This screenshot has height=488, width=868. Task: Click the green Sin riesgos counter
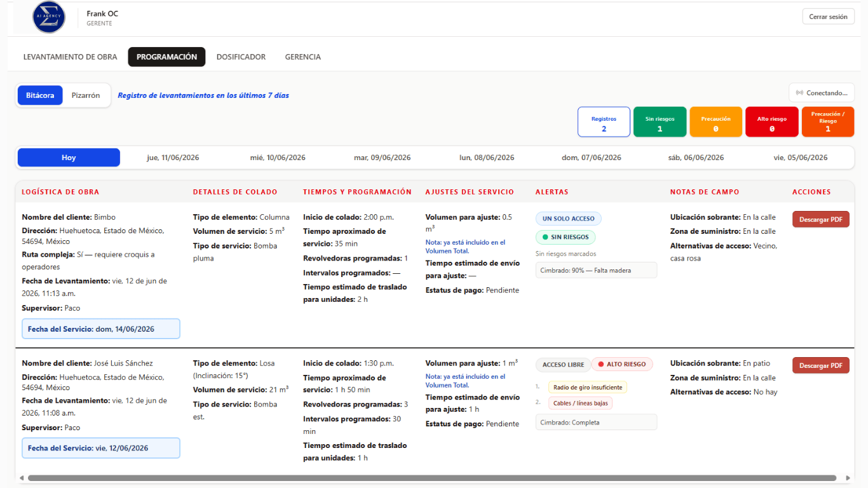pos(660,122)
